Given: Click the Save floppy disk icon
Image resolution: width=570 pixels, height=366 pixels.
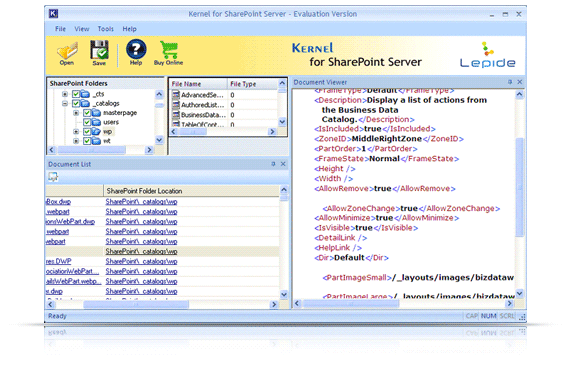Looking at the screenshot, I should click(99, 50).
